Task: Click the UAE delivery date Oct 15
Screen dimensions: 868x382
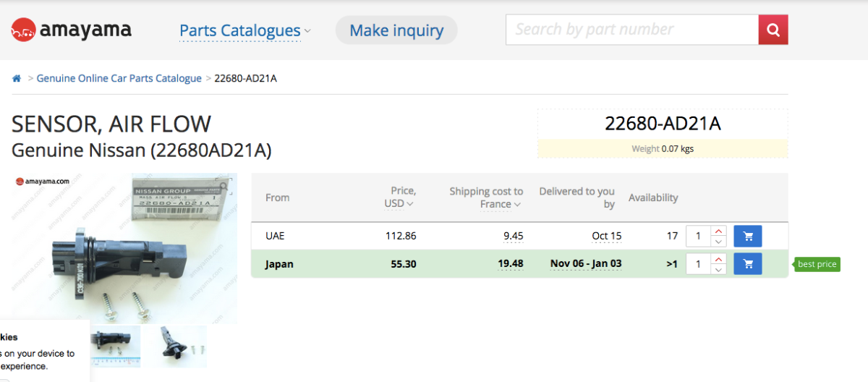Action: [x=606, y=236]
